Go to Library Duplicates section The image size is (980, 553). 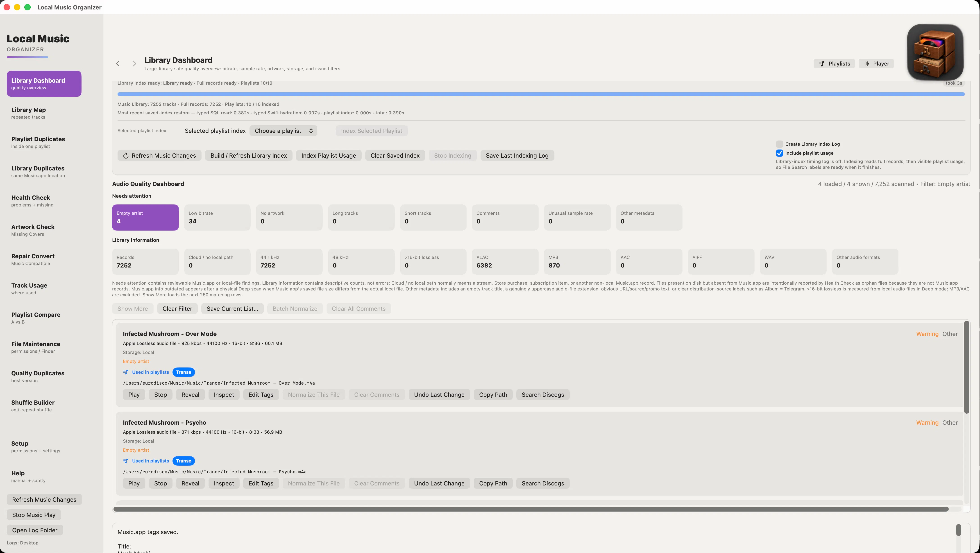pyautogui.click(x=44, y=172)
